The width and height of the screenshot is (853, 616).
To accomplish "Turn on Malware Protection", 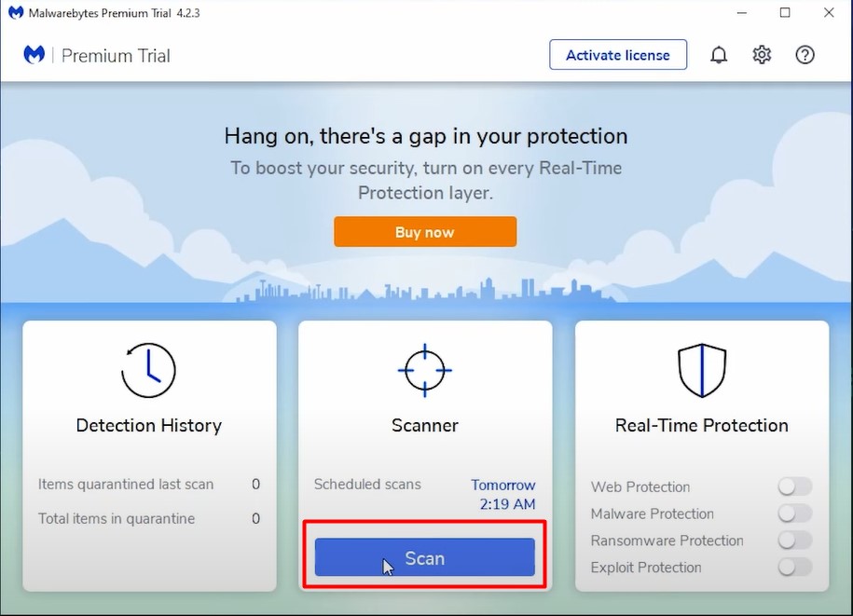I will tap(794, 513).
